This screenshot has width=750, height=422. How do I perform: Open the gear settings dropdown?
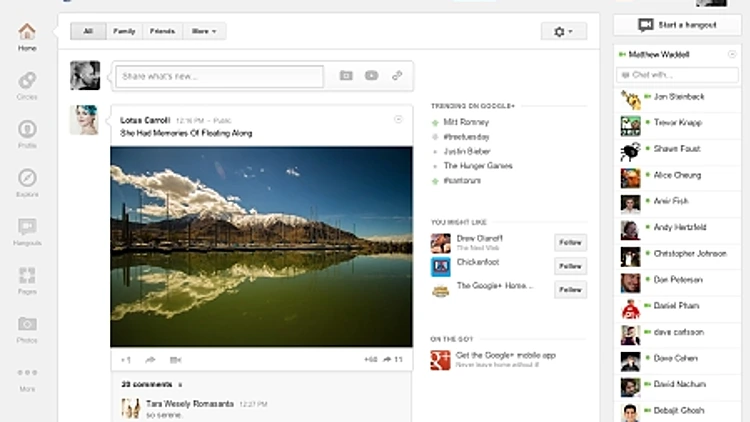click(x=563, y=32)
